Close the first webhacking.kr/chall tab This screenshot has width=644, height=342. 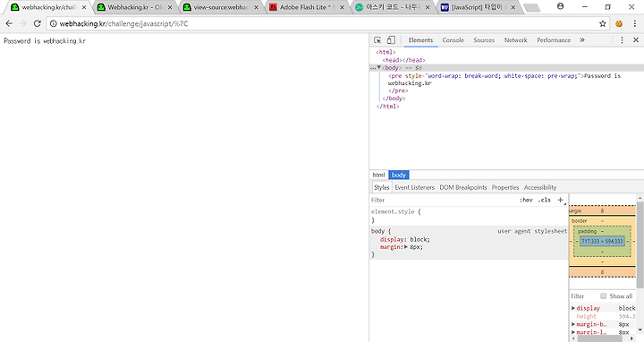click(84, 7)
